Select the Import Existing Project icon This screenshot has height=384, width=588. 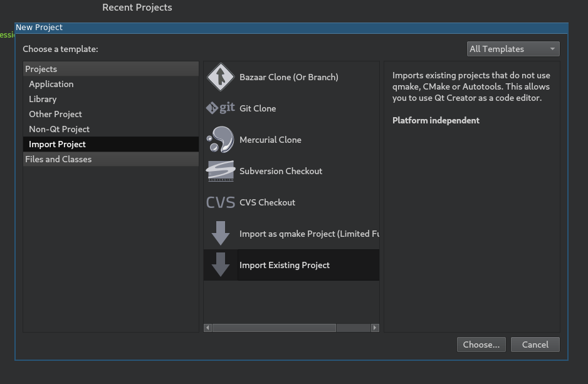220,264
